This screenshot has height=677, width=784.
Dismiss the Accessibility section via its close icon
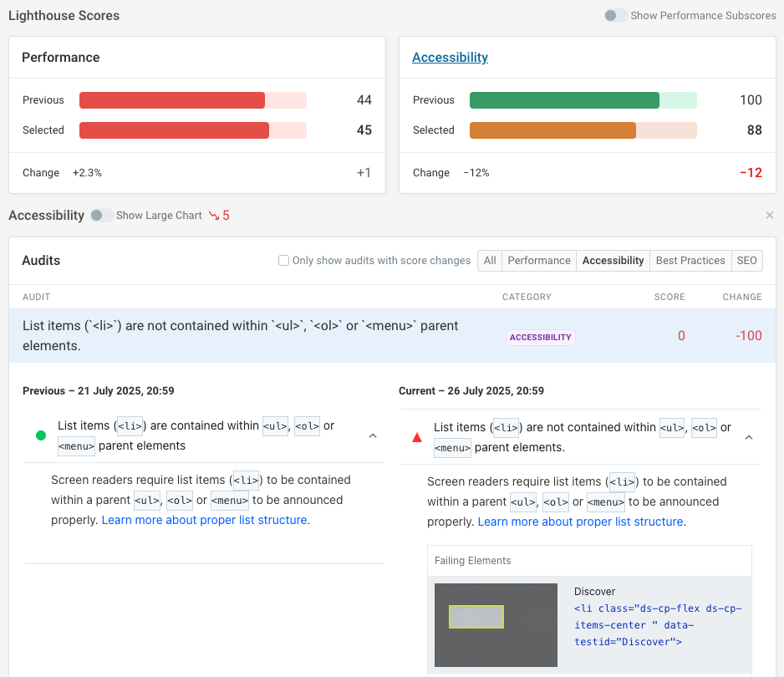click(x=769, y=215)
